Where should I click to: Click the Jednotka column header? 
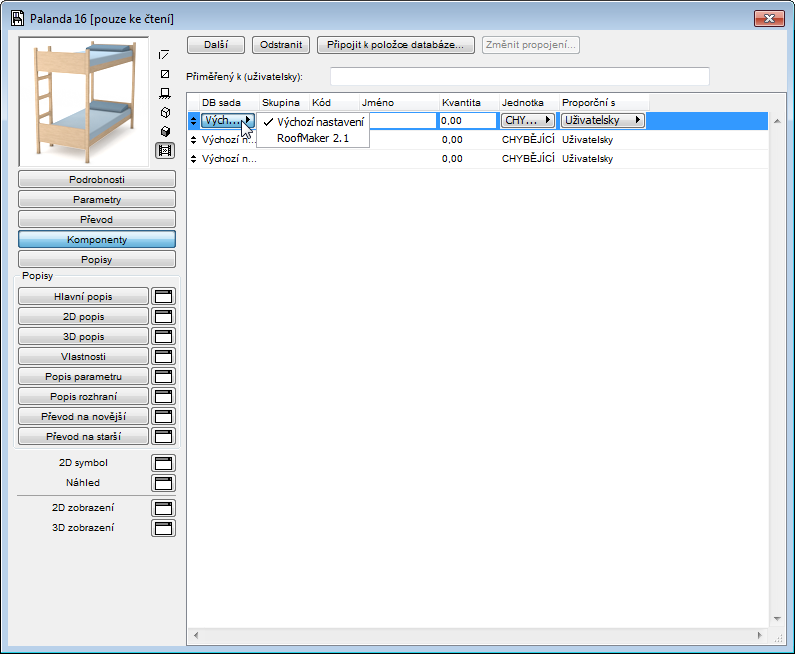click(529, 102)
